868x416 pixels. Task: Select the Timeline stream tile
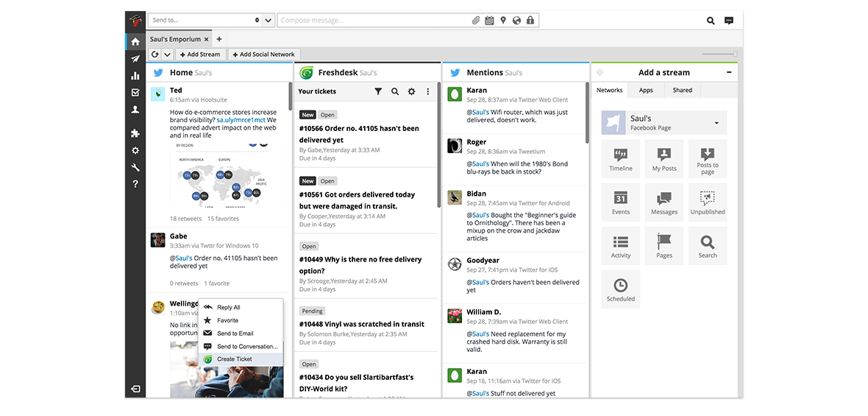point(621,158)
